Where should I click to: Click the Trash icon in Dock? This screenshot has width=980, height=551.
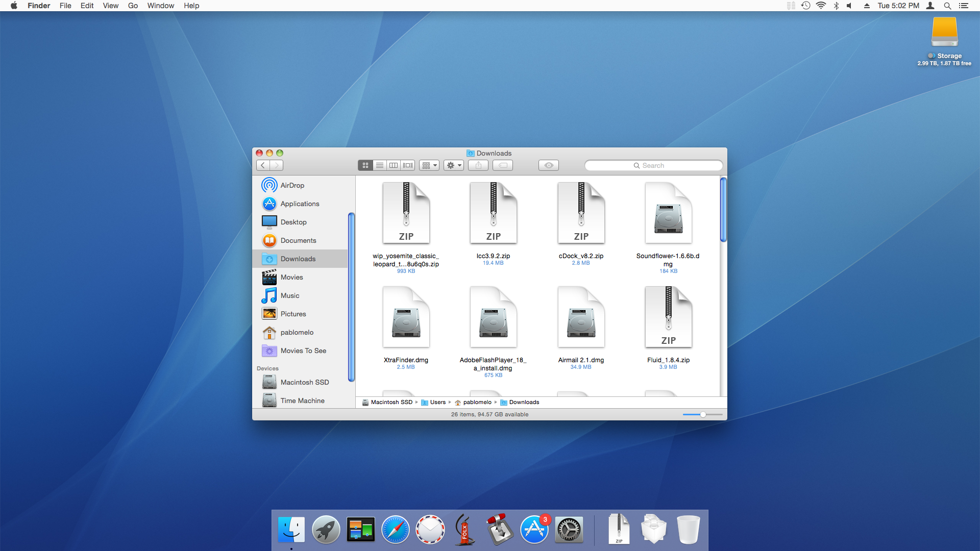[688, 530]
